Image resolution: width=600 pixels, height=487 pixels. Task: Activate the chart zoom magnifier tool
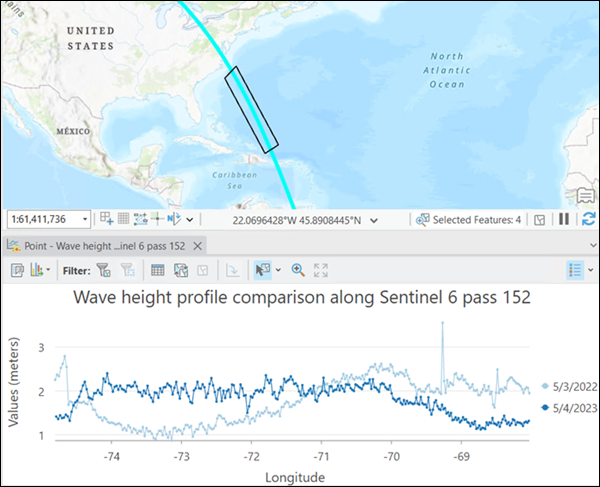tap(297, 270)
